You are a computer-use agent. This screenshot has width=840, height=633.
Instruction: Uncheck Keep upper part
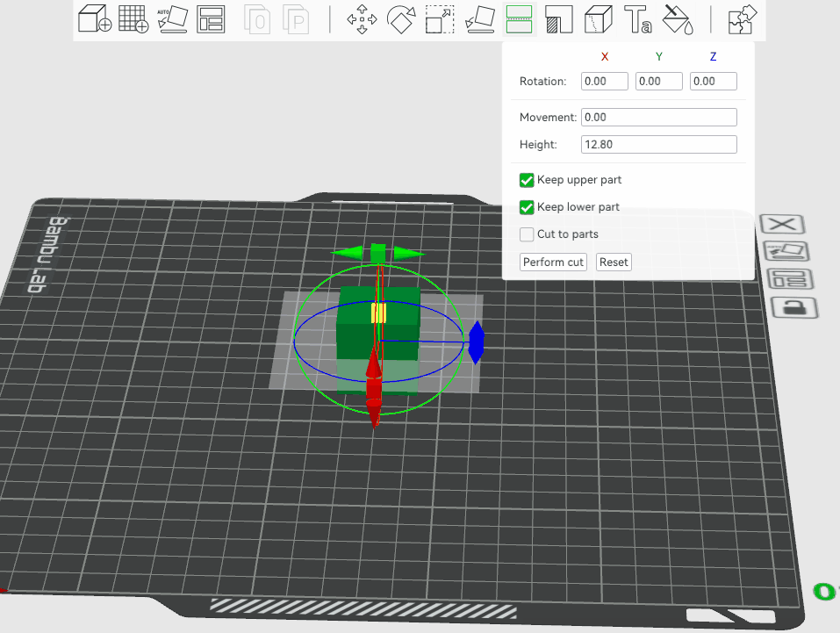[x=527, y=180]
